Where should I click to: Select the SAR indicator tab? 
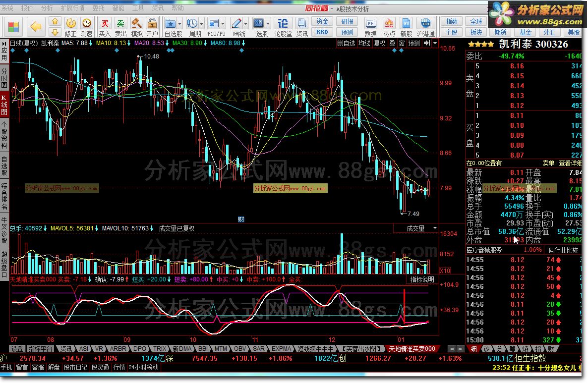(x=258, y=349)
